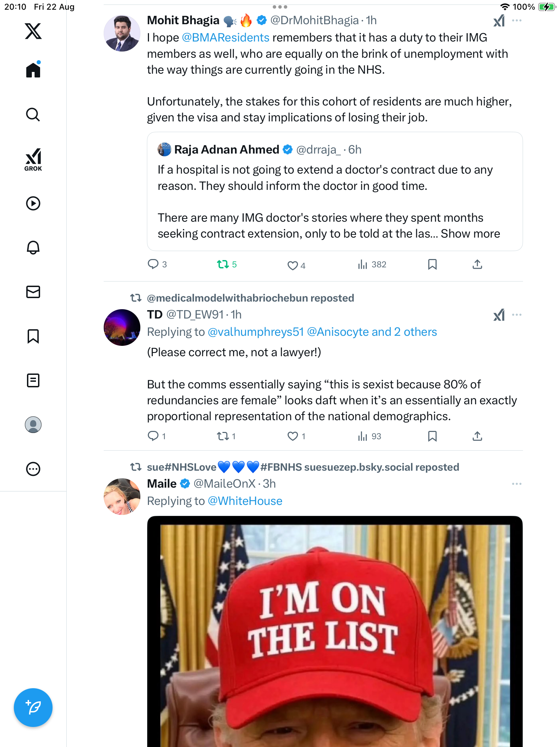Open Grok from the sidebar
560x747 pixels.
[x=33, y=159]
